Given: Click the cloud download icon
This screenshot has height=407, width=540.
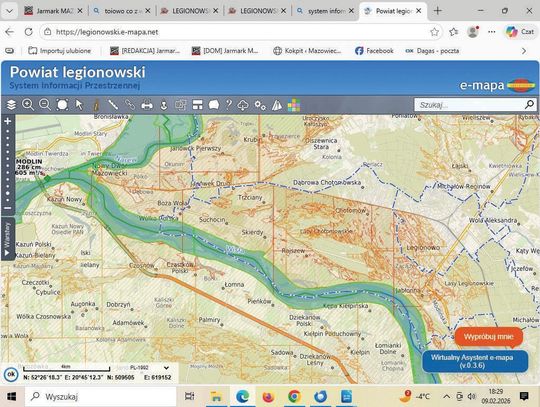Looking at the screenshot, I should (x=243, y=105).
